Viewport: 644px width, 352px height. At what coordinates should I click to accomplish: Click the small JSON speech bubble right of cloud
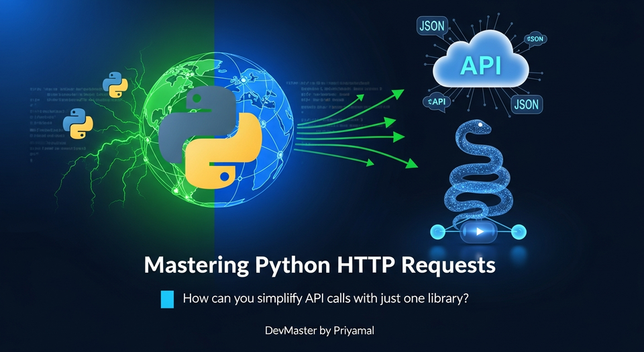[x=535, y=40]
